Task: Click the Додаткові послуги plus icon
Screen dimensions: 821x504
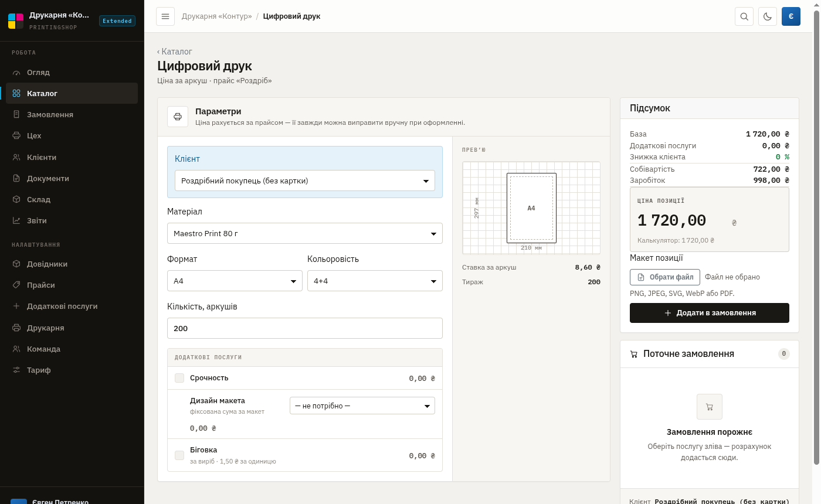Action: pyautogui.click(x=16, y=306)
